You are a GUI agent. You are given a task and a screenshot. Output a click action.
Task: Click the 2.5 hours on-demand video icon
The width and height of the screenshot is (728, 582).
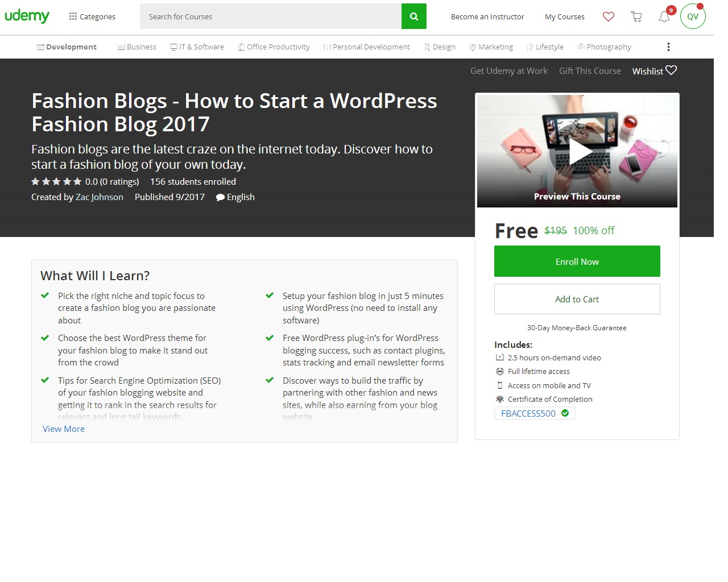(x=500, y=357)
